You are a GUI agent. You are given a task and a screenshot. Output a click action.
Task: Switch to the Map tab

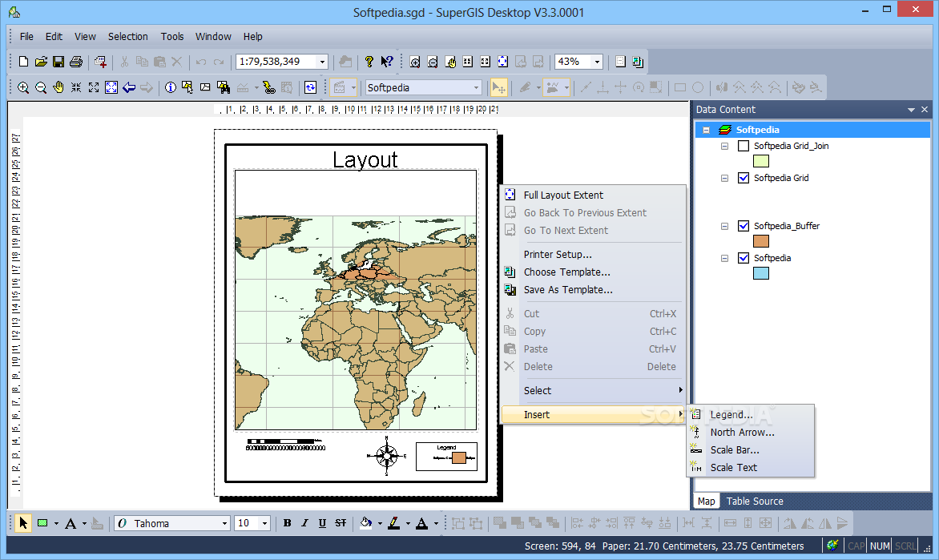click(706, 502)
